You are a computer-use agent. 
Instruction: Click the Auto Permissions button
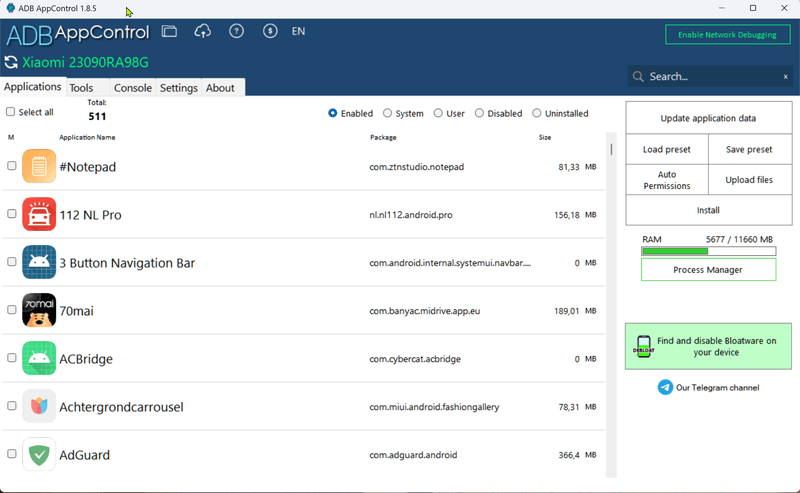[x=666, y=180]
